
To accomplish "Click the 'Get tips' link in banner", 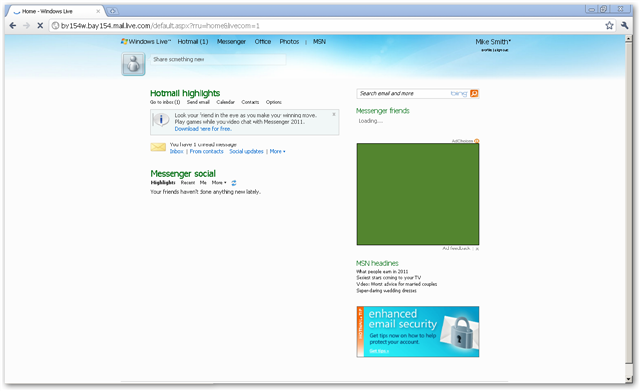I will point(379,351).
